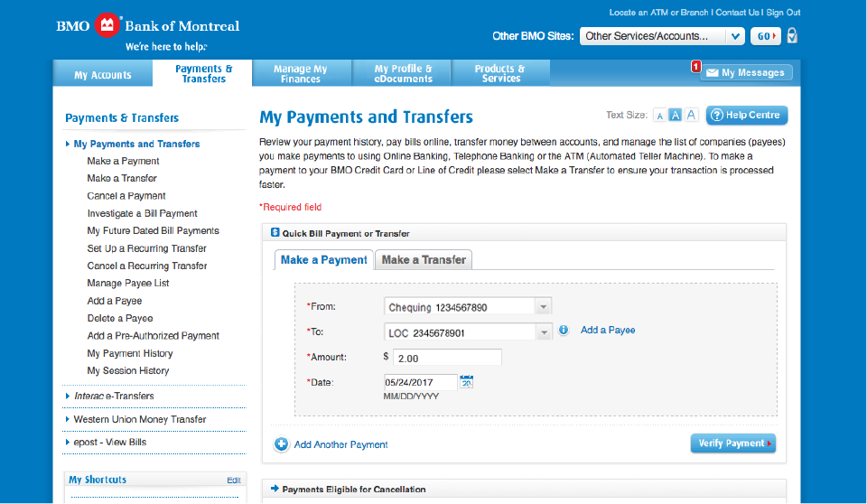
Task: Open the calendar date picker icon
Action: [467, 382]
